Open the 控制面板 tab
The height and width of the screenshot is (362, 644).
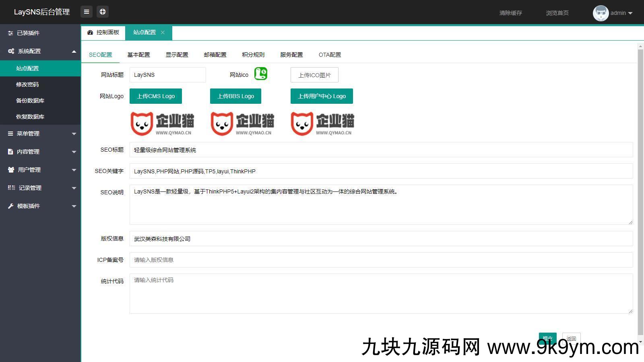[103, 33]
